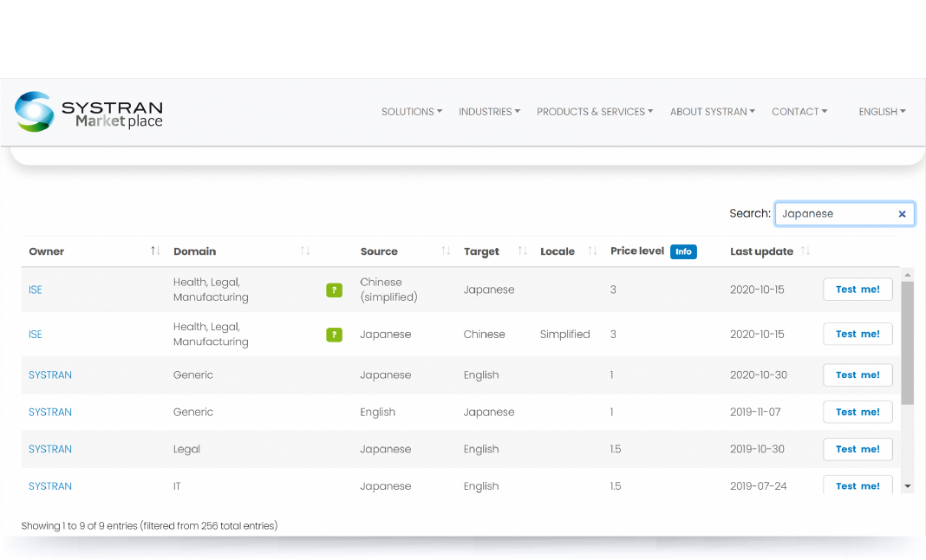Open the Contact menu
This screenshot has height=560, width=926.
(799, 112)
